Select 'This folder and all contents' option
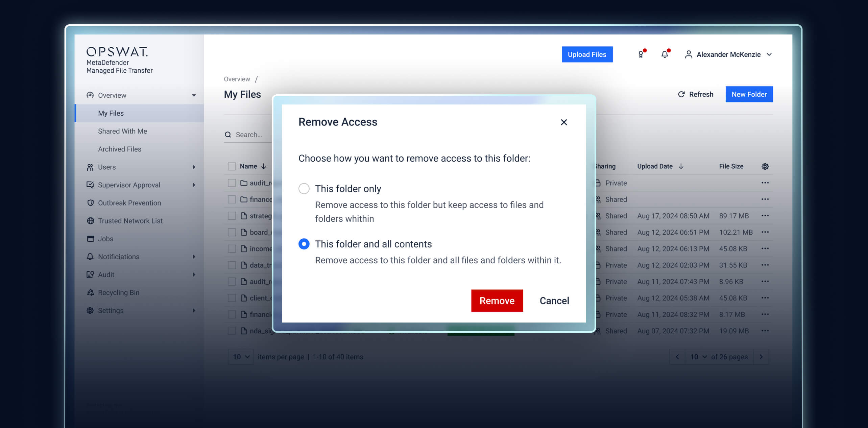The image size is (868, 428). (304, 244)
